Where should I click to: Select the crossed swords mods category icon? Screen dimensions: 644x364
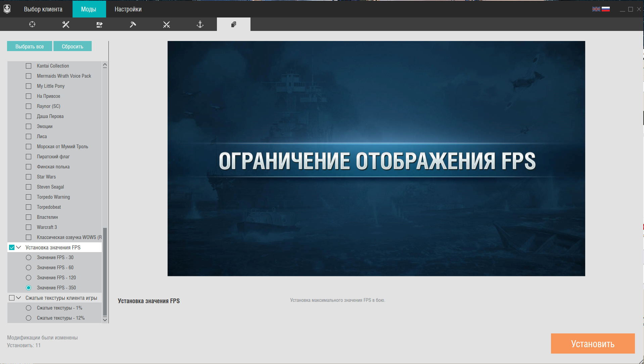pyautogui.click(x=167, y=24)
